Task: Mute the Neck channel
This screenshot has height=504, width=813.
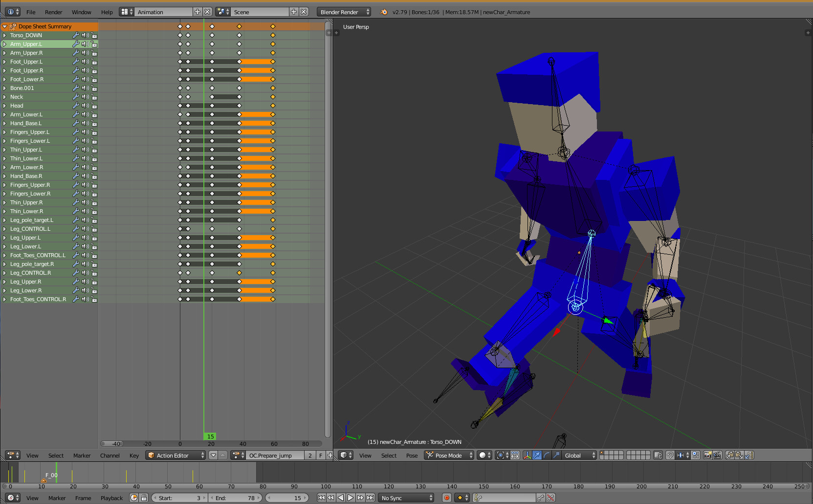Action: [x=85, y=97]
